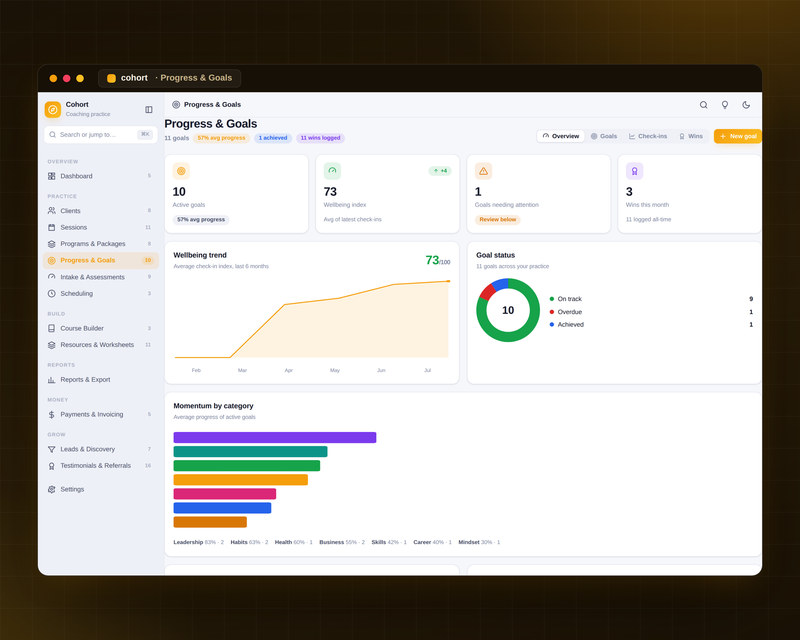The height and width of the screenshot is (640, 800).
Task: Click the Active goals target card icon
Action: (x=181, y=171)
